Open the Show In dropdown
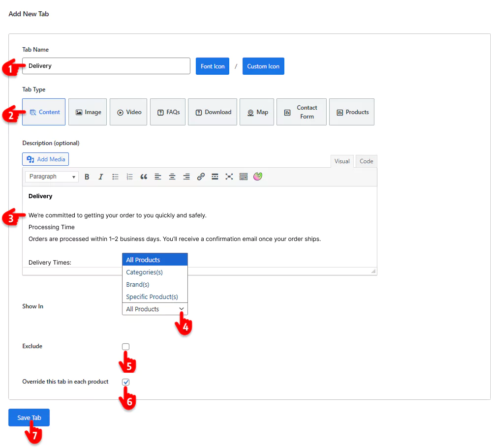491x448 pixels. pos(154,309)
